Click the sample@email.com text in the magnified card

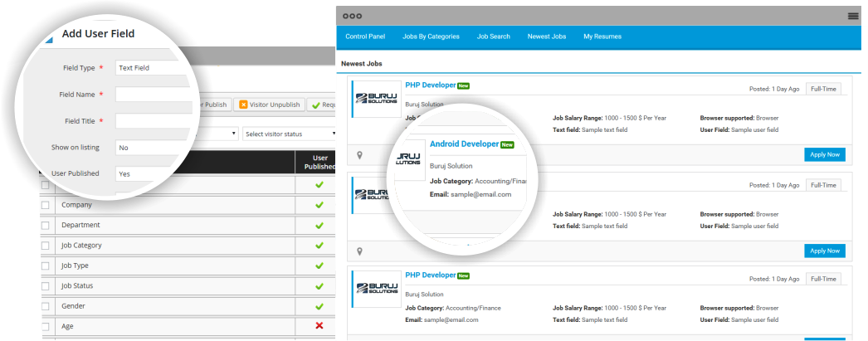click(481, 195)
